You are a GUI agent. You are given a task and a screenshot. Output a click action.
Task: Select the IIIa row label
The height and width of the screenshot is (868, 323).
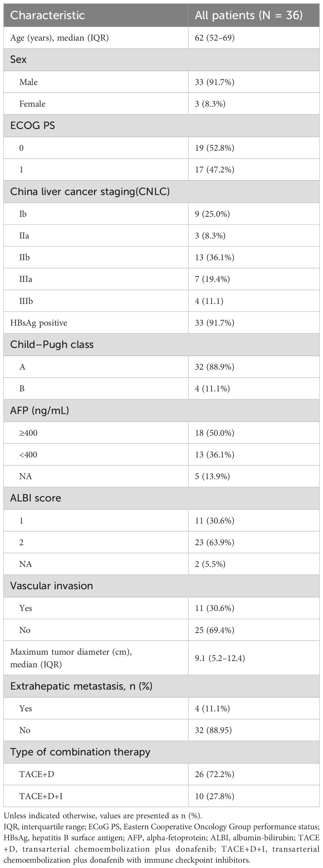(26, 279)
